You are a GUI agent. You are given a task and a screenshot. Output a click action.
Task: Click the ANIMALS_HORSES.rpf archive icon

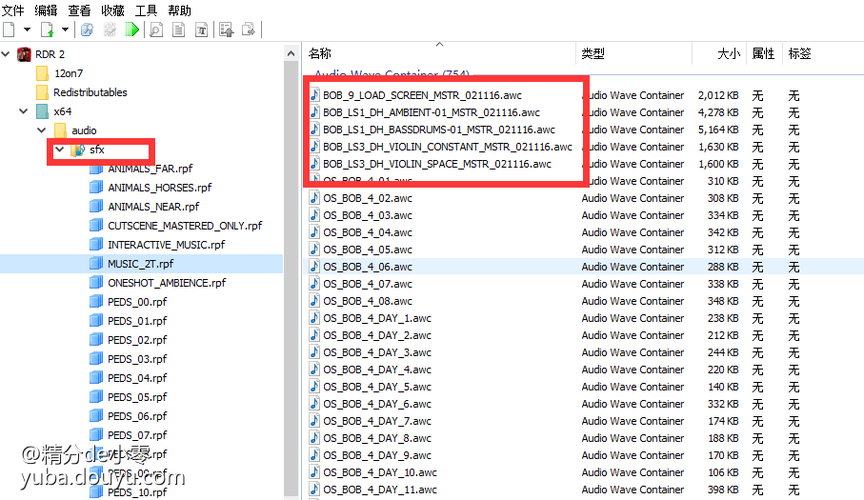[x=96, y=187]
